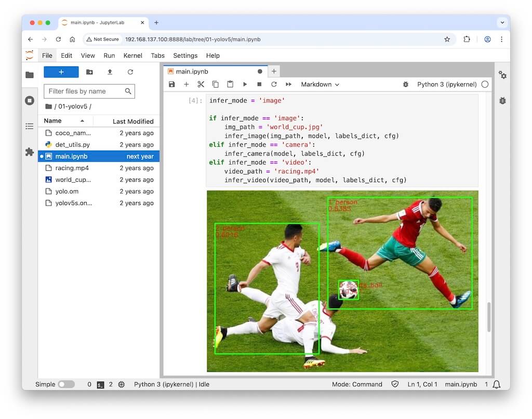Image resolution: width=532 pixels, height=419 pixels.
Task: Interrupt the kernel with the stop icon
Action: [259, 84]
